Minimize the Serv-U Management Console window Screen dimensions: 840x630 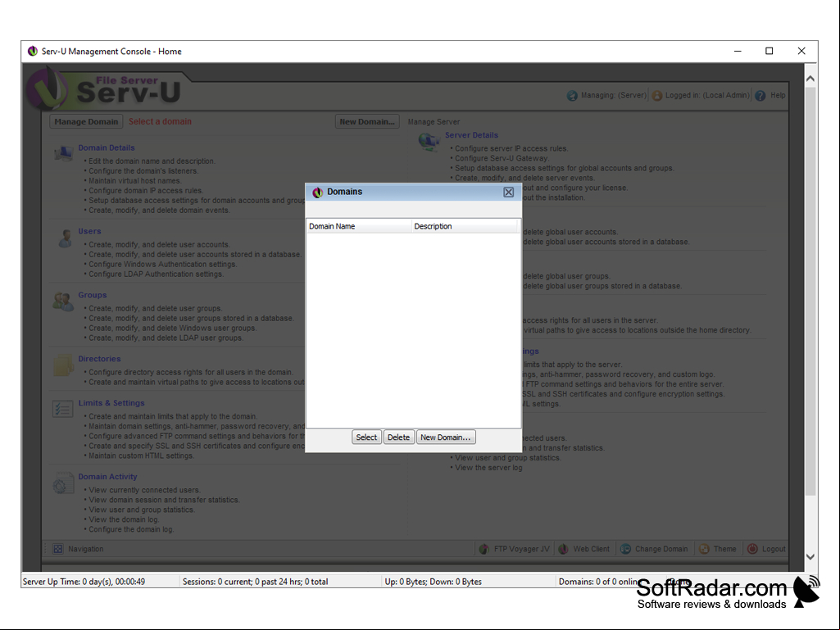coord(738,52)
